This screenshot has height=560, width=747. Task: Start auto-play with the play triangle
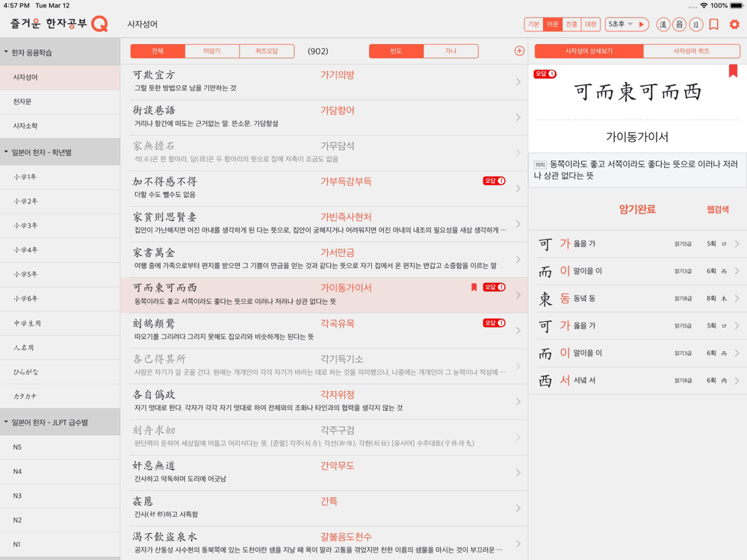point(641,25)
